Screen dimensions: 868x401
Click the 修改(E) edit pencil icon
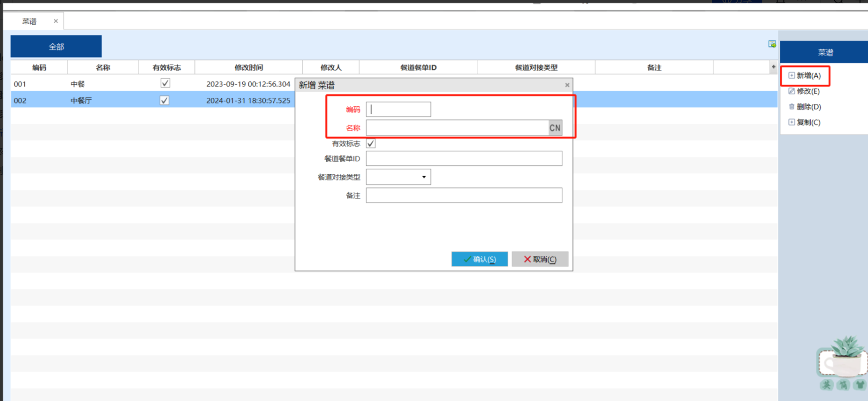(x=791, y=91)
